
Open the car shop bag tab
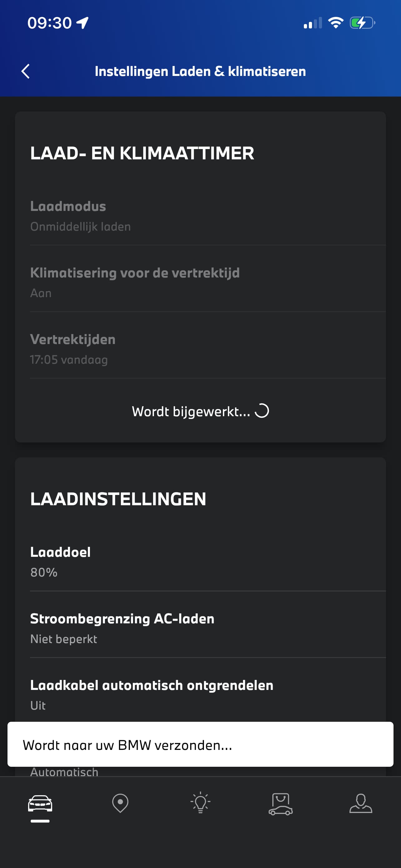(280, 804)
